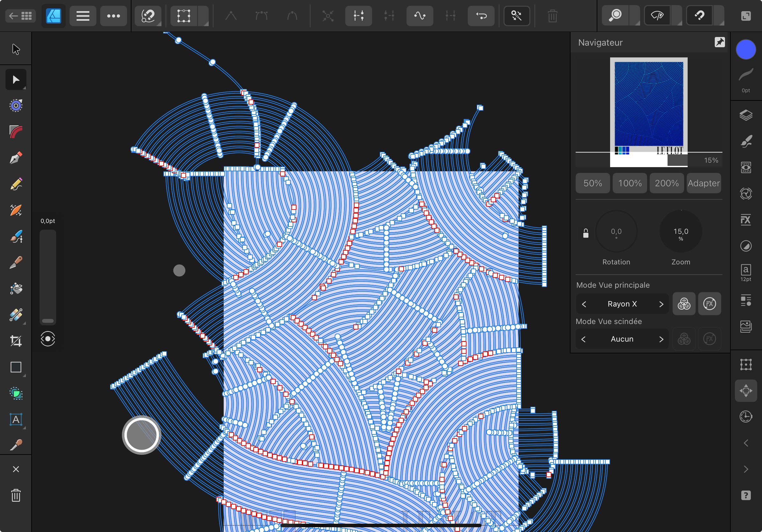Open the hamburger document menu
762x532 pixels.
83,16
